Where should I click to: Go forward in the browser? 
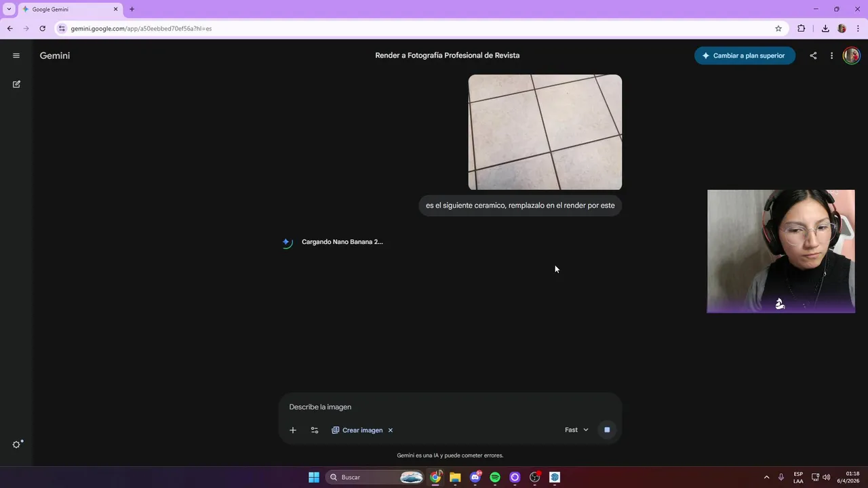coord(26,28)
